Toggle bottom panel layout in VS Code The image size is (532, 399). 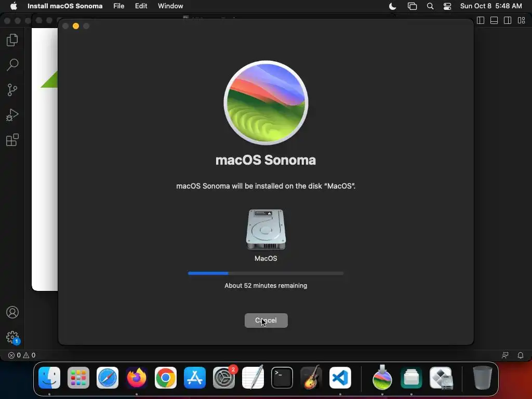point(494,20)
